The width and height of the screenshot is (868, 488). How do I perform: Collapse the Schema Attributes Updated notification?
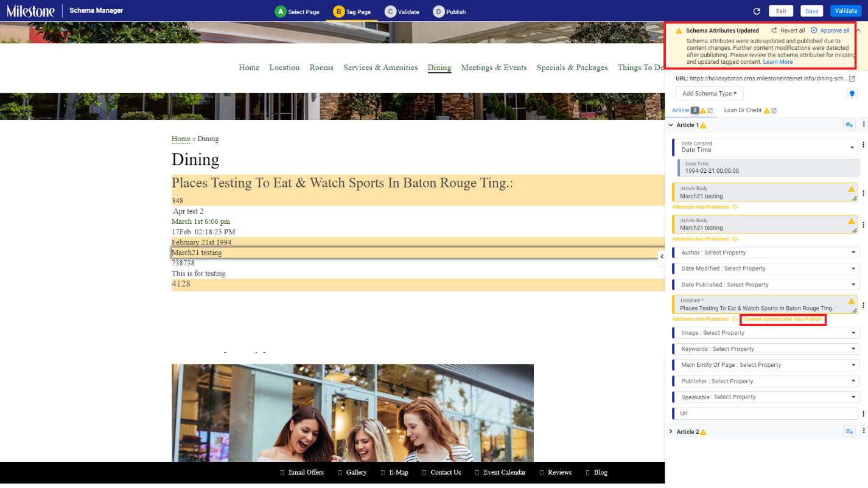858,30
